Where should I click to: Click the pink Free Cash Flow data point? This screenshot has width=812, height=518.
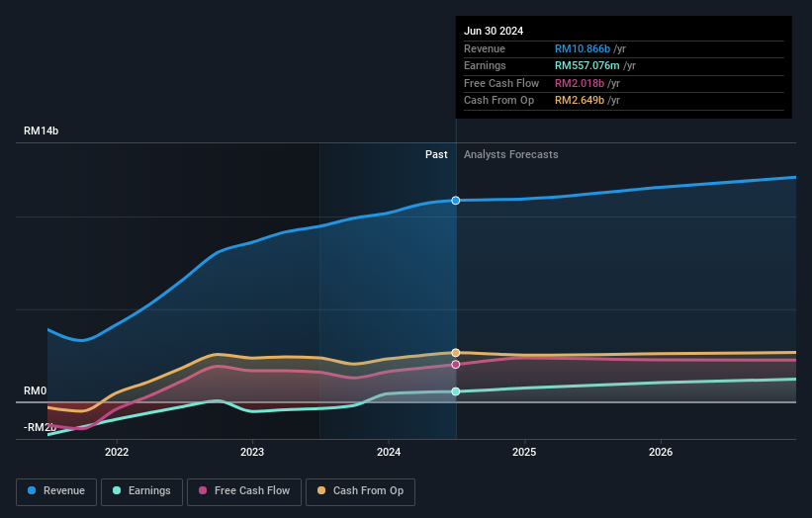click(x=456, y=365)
